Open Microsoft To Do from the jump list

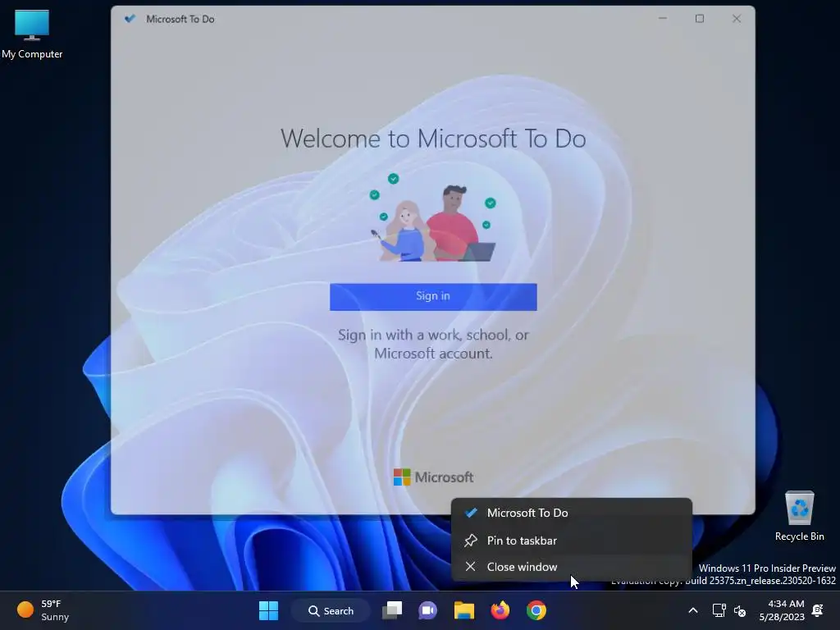pos(572,513)
